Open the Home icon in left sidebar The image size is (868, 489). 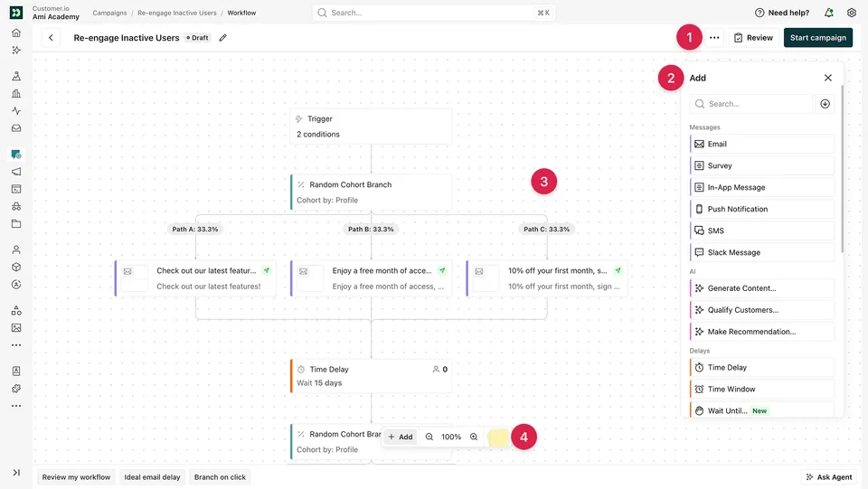tap(16, 33)
